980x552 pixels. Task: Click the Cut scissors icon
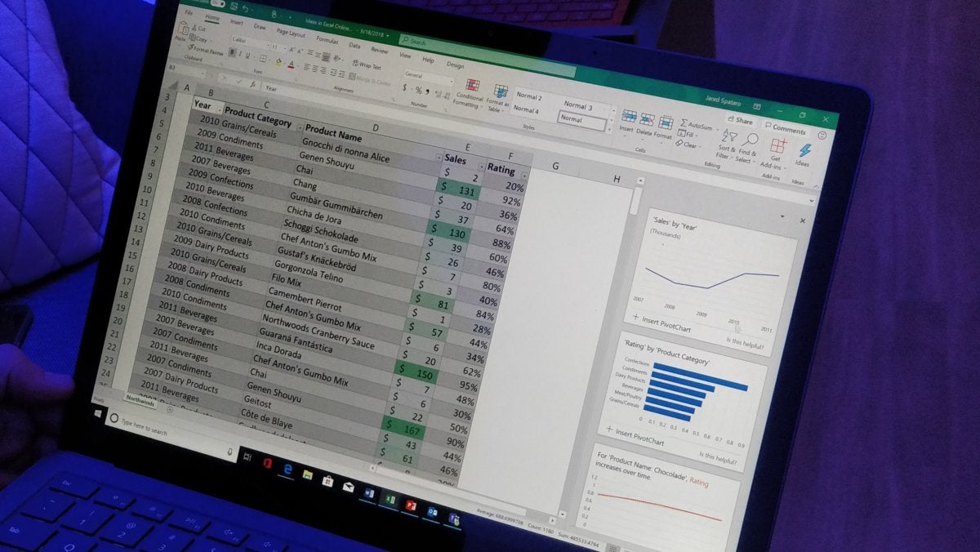tap(194, 26)
